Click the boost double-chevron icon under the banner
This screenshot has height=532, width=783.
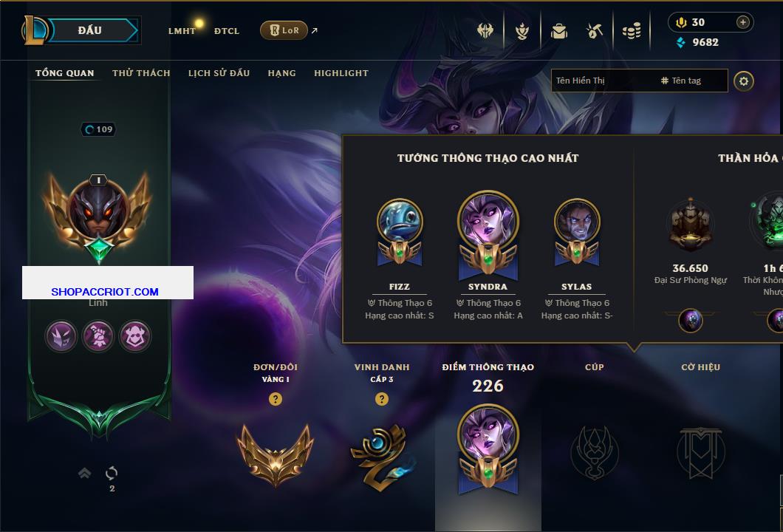(84, 473)
